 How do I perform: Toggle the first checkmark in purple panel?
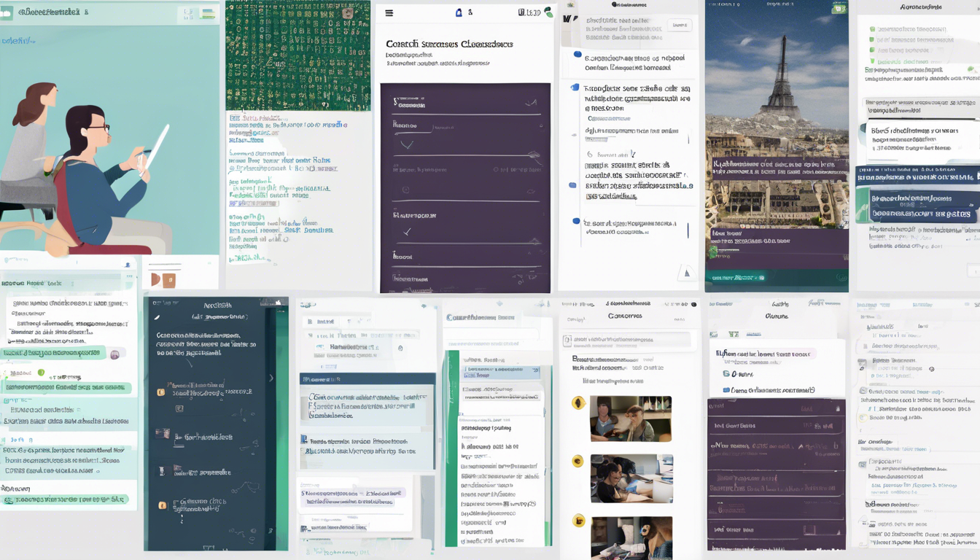(x=408, y=144)
